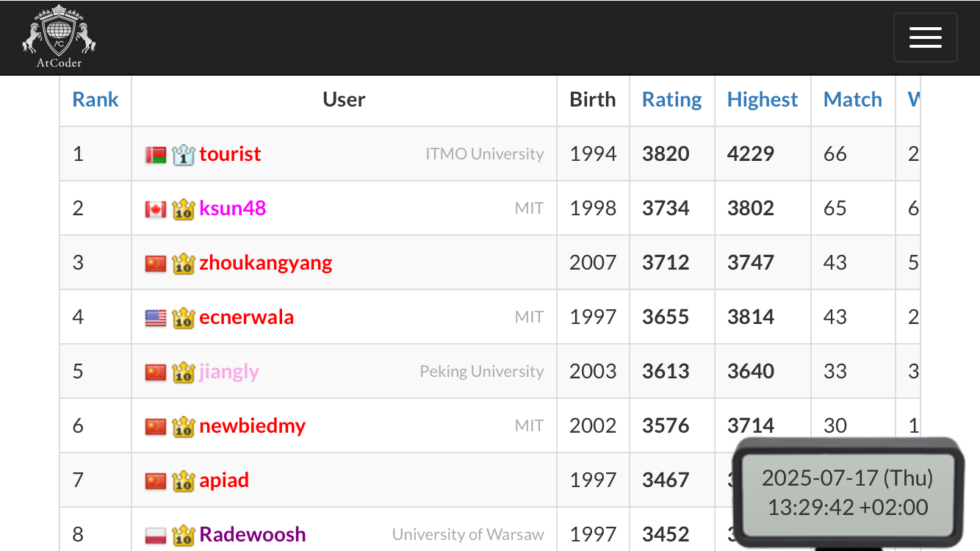Open ecnerwala's user profile

coord(246,317)
